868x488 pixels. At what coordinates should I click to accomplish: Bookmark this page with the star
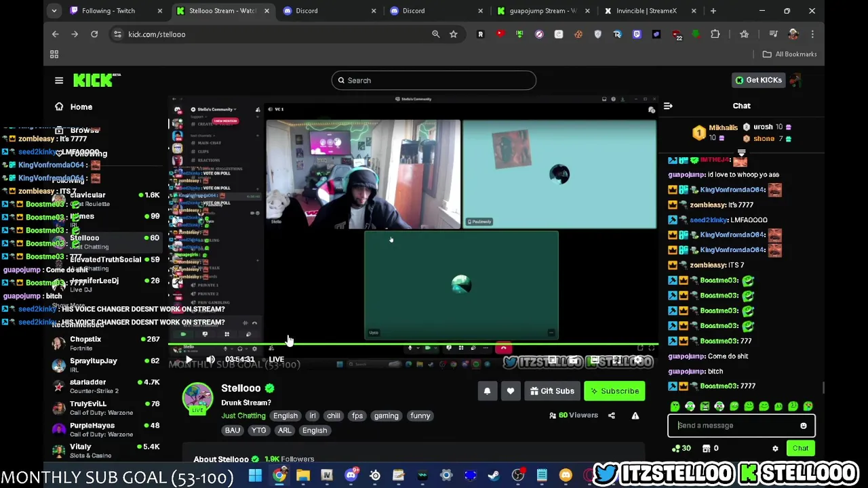point(453,34)
